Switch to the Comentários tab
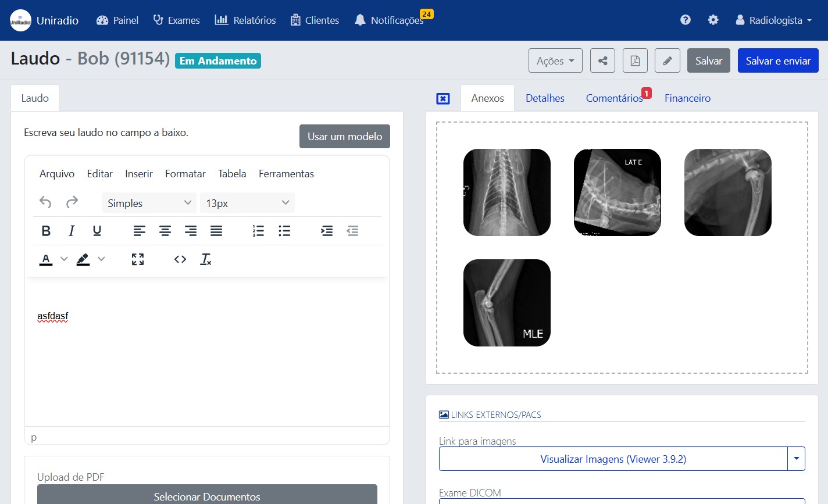828x504 pixels. (613, 98)
